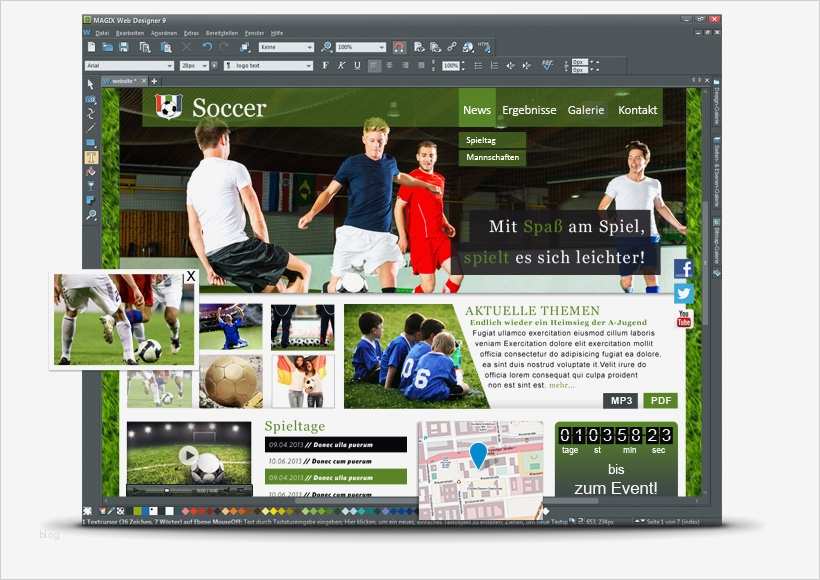The width and height of the screenshot is (820, 580).
Task: Pick the white swatch in color line
Action: (169, 511)
